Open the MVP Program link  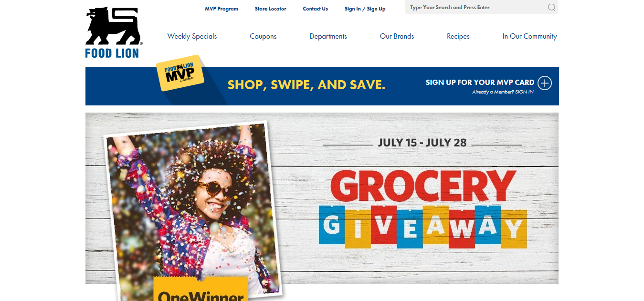click(x=222, y=9)
